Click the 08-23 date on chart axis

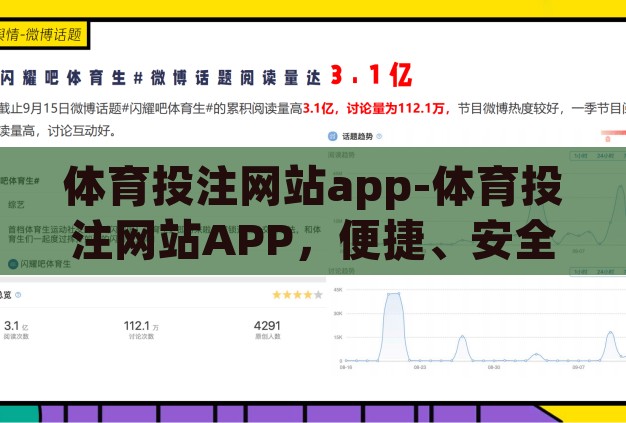[420, 367]
